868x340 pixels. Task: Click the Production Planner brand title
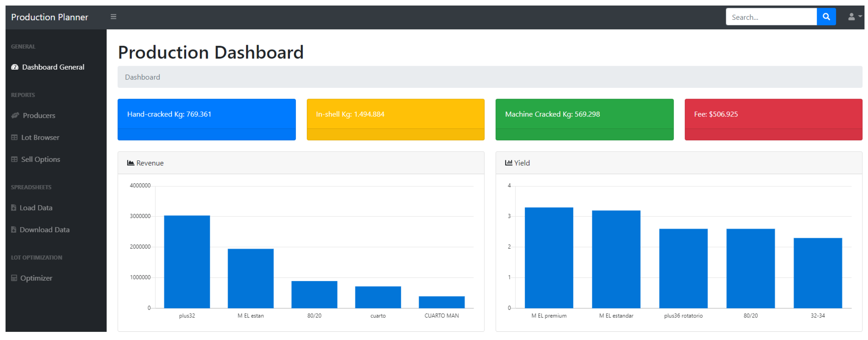pyautogui.click(x=50, y=17)
